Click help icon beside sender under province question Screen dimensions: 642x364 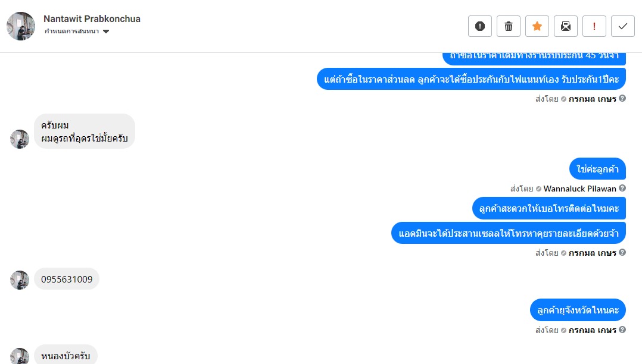point(622,330)
